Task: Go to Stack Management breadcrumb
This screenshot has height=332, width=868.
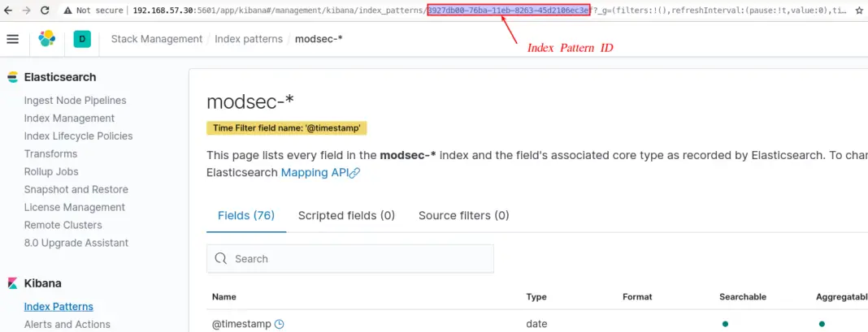Action: tap(156, 39)
